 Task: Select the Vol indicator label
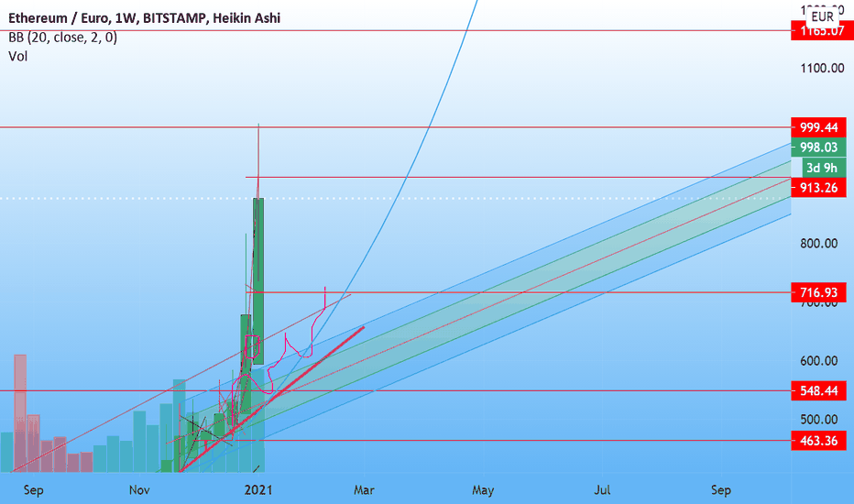[18, 56]
